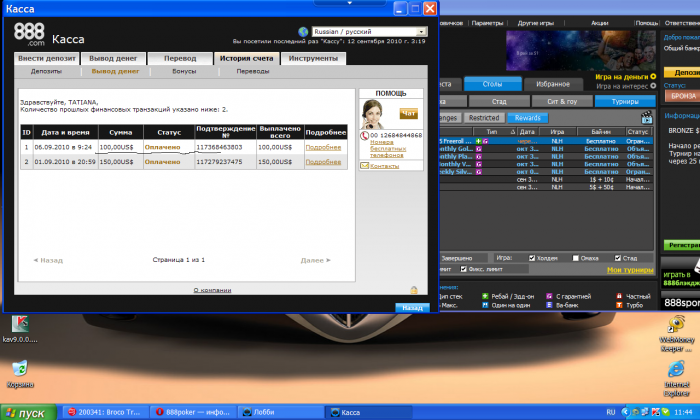
Task: Switch to the Перевод tab
Action: pyautogui.click(x=180, y=58)
